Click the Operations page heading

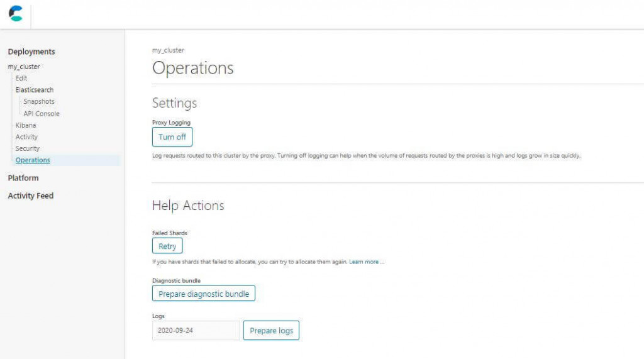point(192,68)
